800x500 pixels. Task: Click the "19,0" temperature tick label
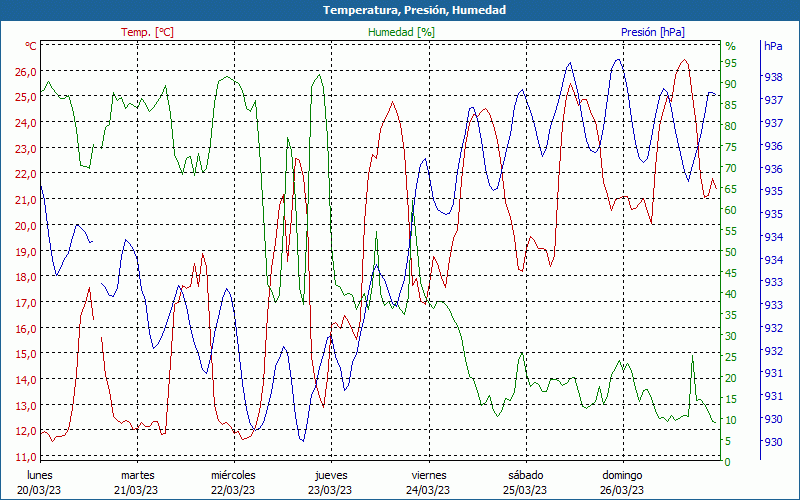click(27, 251)
